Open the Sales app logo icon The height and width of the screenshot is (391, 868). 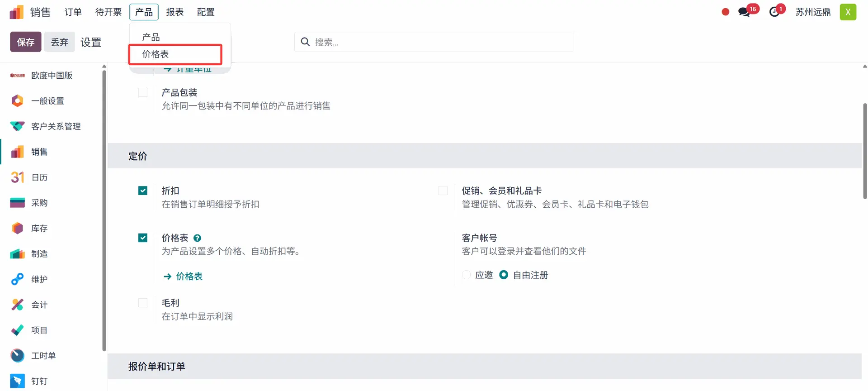pyautogui.click(x=17, y=12)
